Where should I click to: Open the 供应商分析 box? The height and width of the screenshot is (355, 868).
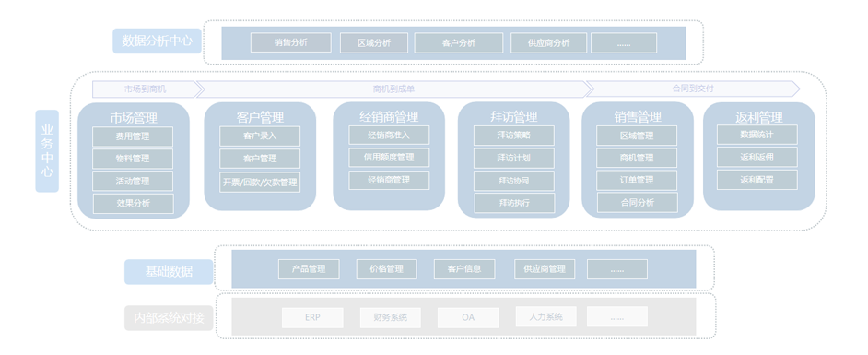(x=548, y=42)
